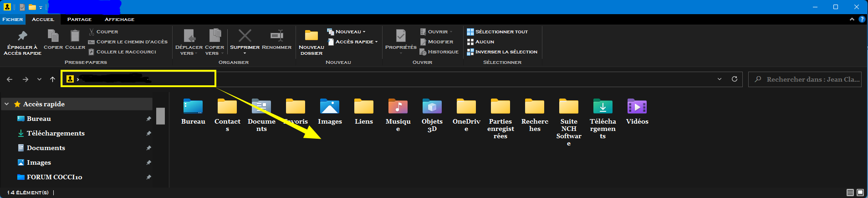This screenshot has height=198, width=868.
Task: Refresh the current folder view
Action: coord(735,79)
